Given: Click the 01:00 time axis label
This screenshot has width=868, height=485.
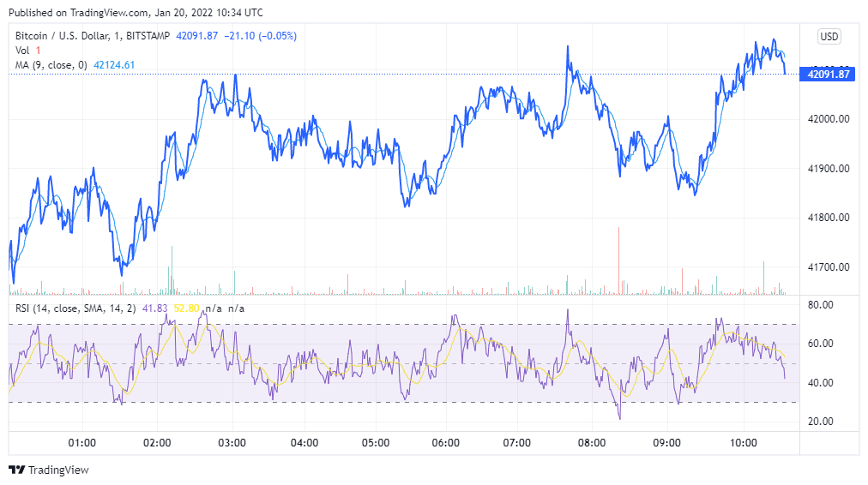Looking at the screenshot, I should tap(82, 443).
